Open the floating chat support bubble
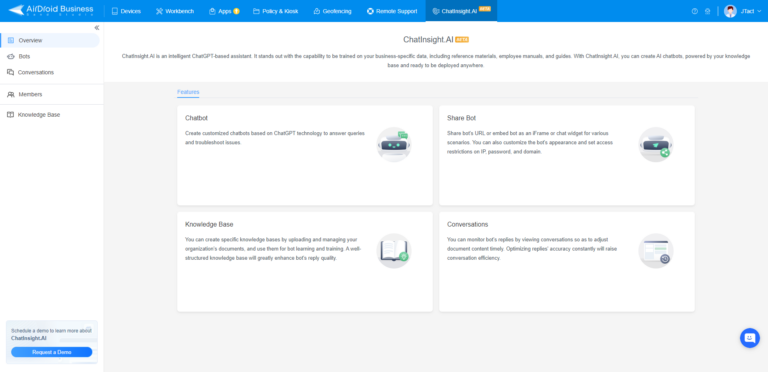The height and width of the screenshot is (372, 768). pyautogui.click(x=749, y=338)
